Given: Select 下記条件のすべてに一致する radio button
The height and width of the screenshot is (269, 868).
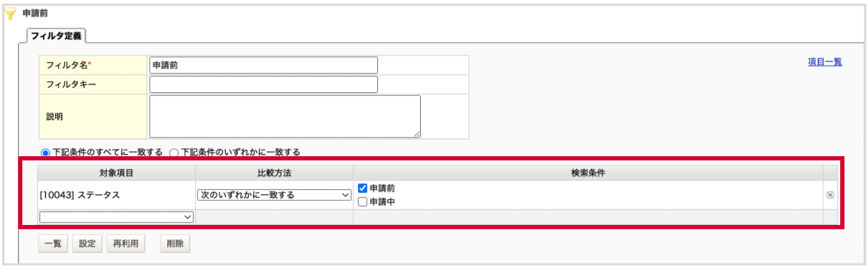Looking at the screenshot, I should 45,153.
